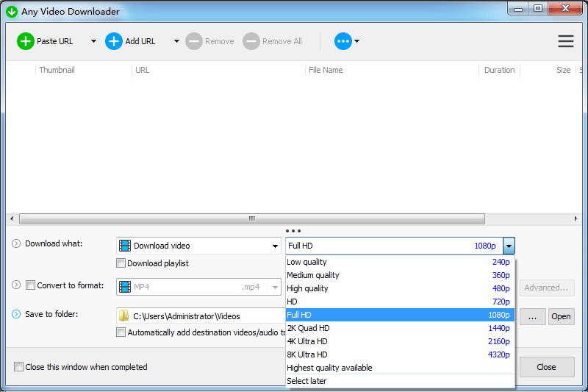The height and width of the screenshot is (392, 588).
Task: Click the horizontal scrollbar thumb
Action: [252, 218]
